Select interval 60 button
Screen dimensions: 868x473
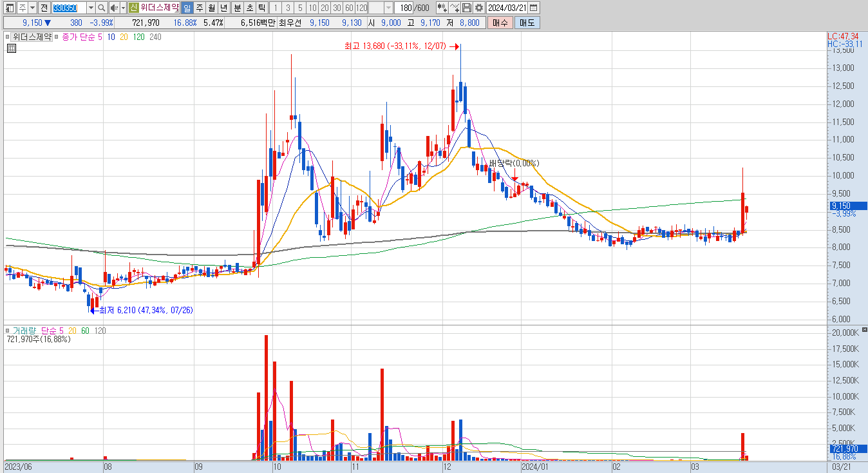click(x=348, y=8)
